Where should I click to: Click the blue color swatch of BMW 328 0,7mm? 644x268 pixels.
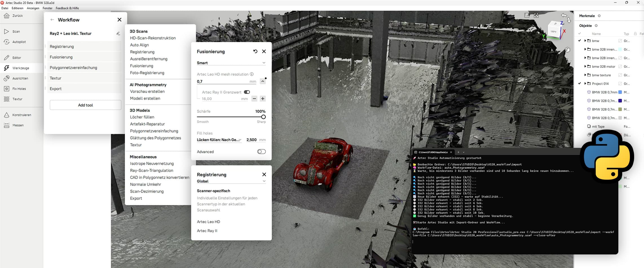[619, 92]
